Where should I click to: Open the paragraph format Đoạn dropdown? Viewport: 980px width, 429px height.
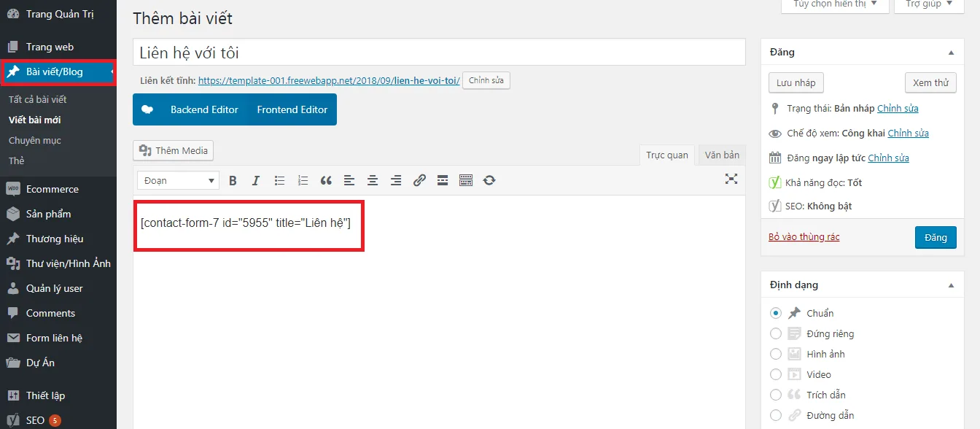pyautogui.click(x=179, y=180)
